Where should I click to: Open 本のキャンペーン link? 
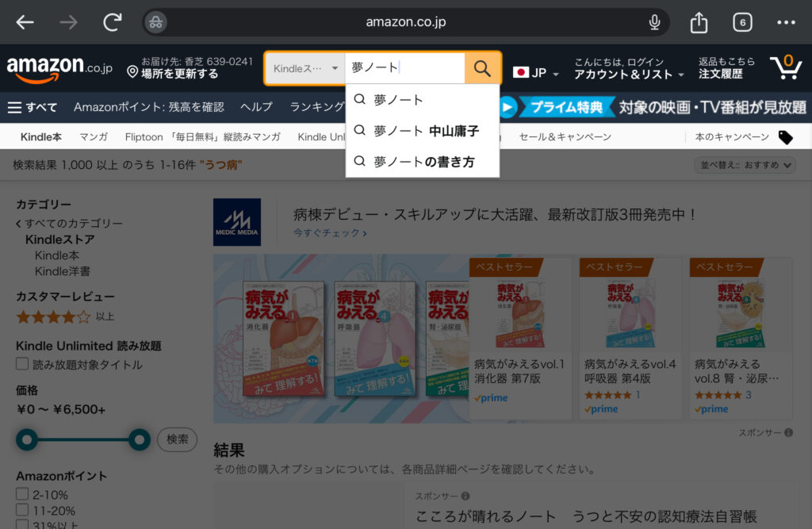click(x=732, y=136)
